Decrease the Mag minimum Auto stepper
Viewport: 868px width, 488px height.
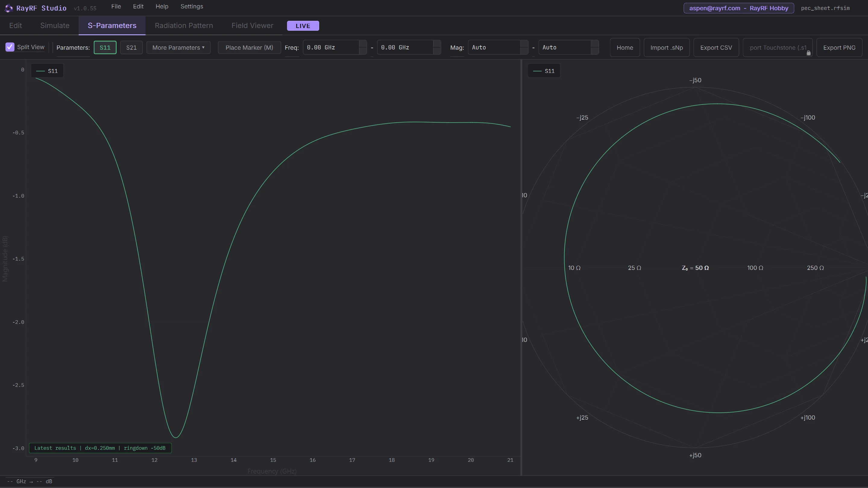524,51
